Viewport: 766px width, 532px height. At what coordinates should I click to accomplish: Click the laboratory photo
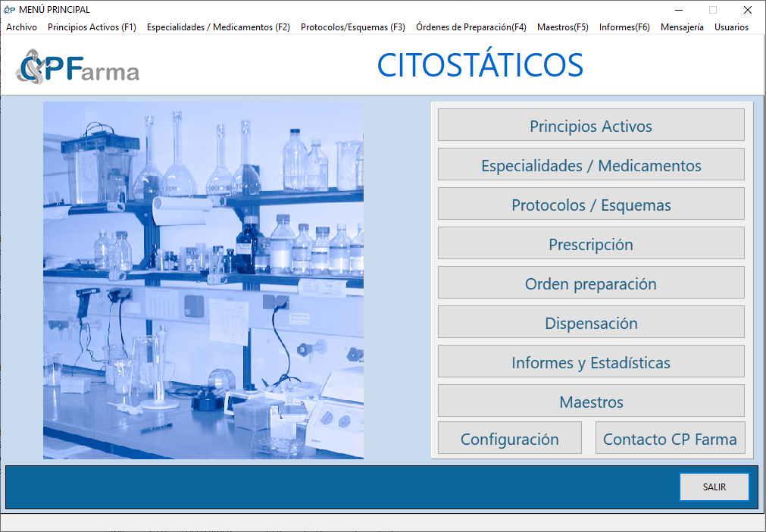(203, 280)
